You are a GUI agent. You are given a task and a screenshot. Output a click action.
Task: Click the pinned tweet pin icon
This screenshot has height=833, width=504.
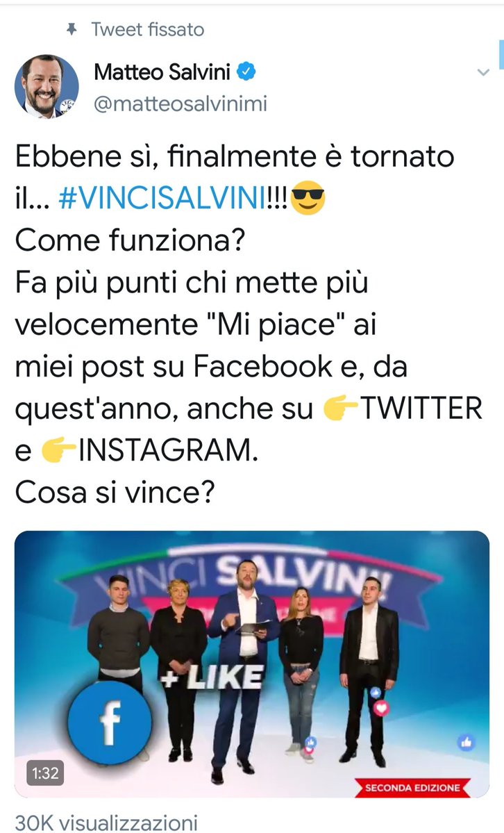click(72, 29)
